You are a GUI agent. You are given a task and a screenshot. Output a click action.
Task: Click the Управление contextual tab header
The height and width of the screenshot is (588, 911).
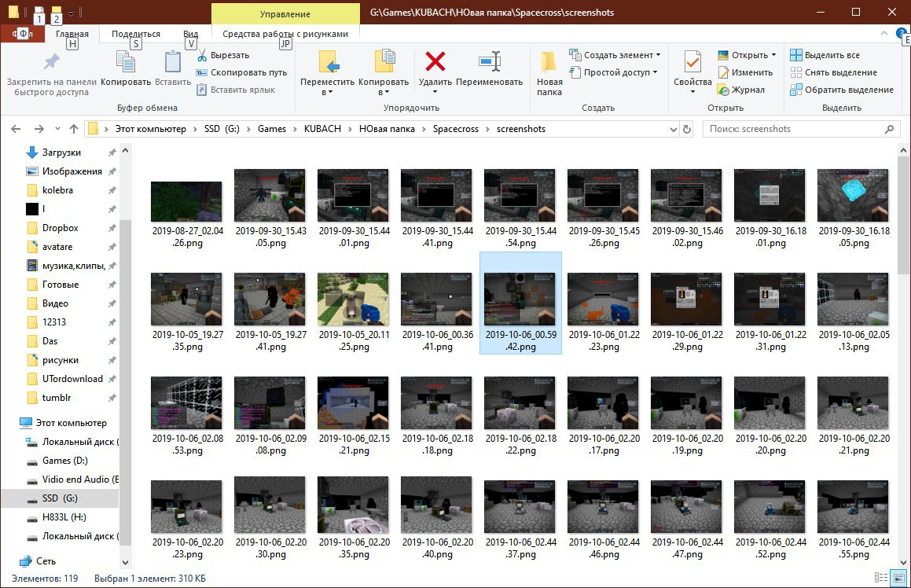(x=285, y=14)
